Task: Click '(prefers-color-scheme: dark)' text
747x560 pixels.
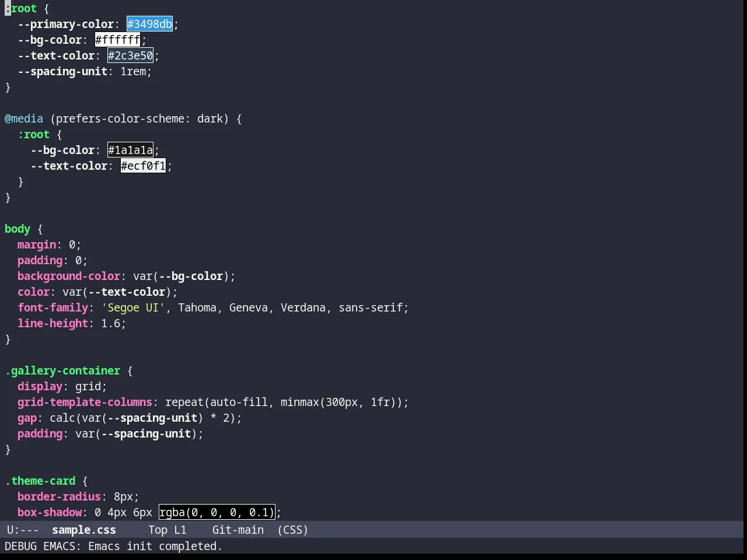Action: [x=139, y=118]
